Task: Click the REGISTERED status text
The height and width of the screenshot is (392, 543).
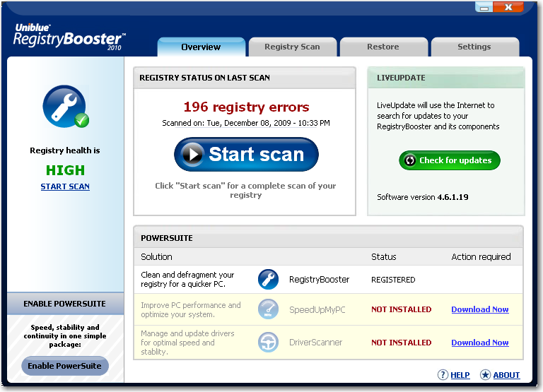Action: (x=393, y=280)
